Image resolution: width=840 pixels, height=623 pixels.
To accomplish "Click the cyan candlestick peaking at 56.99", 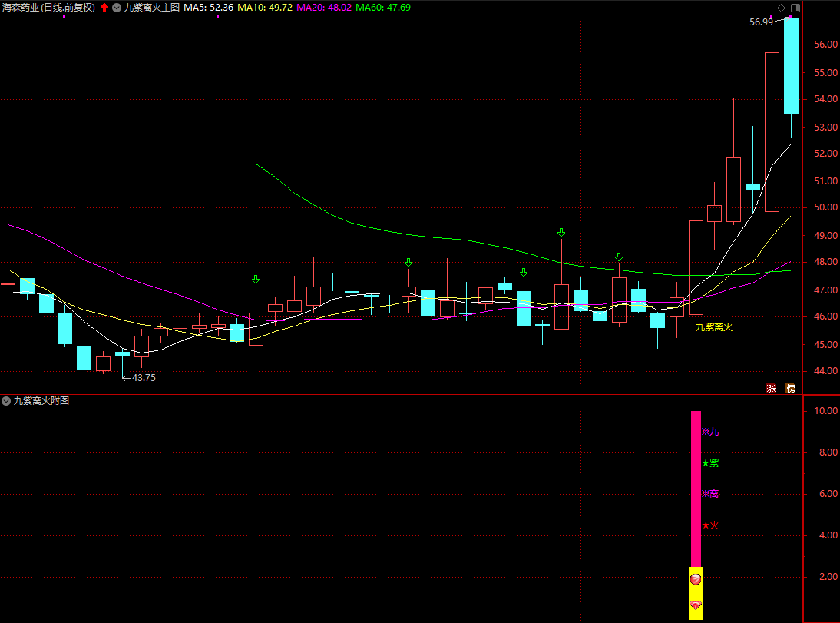I will click(x=792, y=65).
